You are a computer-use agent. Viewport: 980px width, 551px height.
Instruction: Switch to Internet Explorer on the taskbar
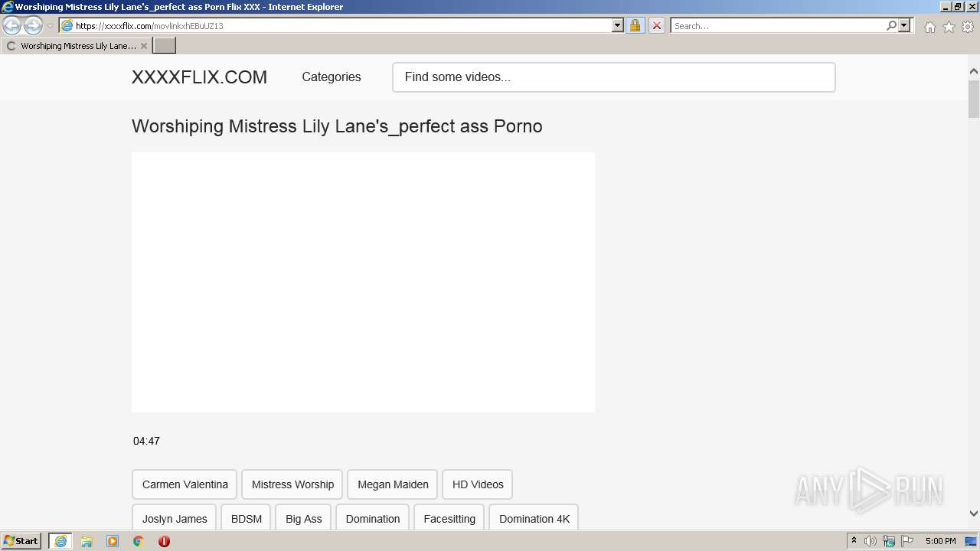tap(60, 541)
